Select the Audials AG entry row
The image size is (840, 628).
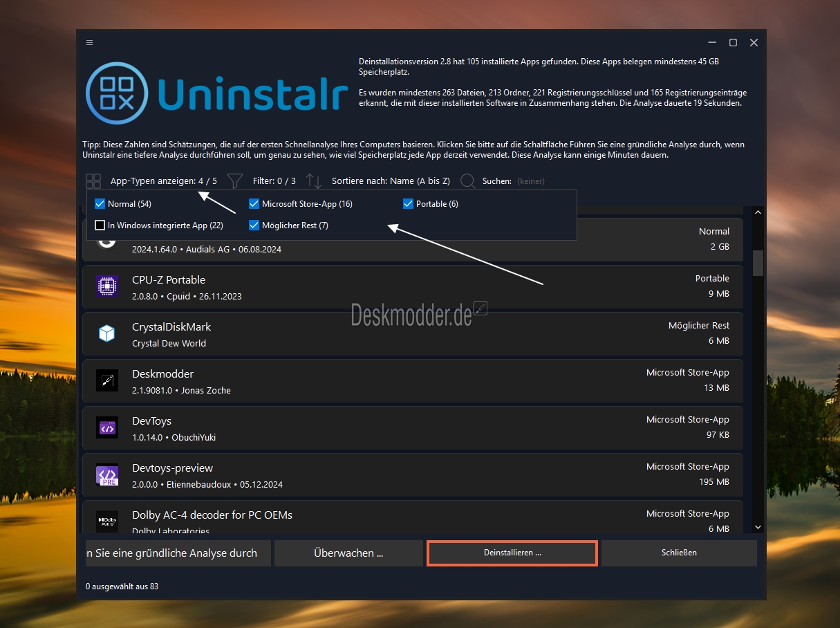(x=413, y=250)
